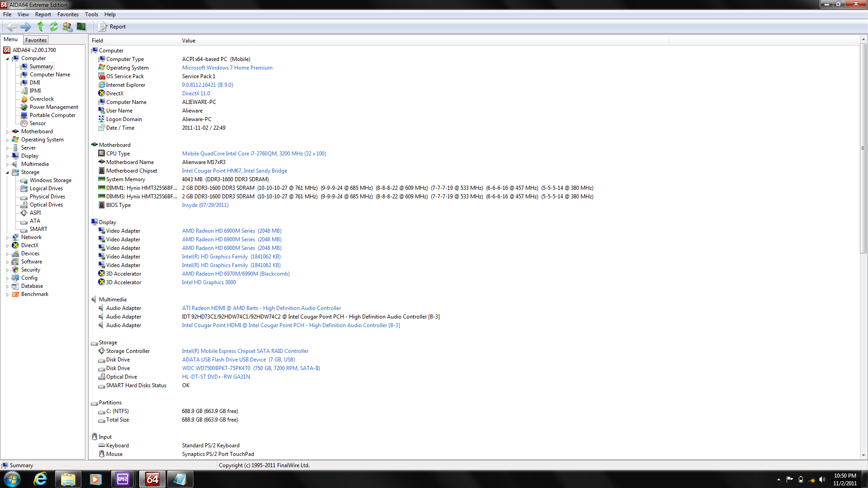
Task: Open the Overclock page
Action: tap(42, 99)
